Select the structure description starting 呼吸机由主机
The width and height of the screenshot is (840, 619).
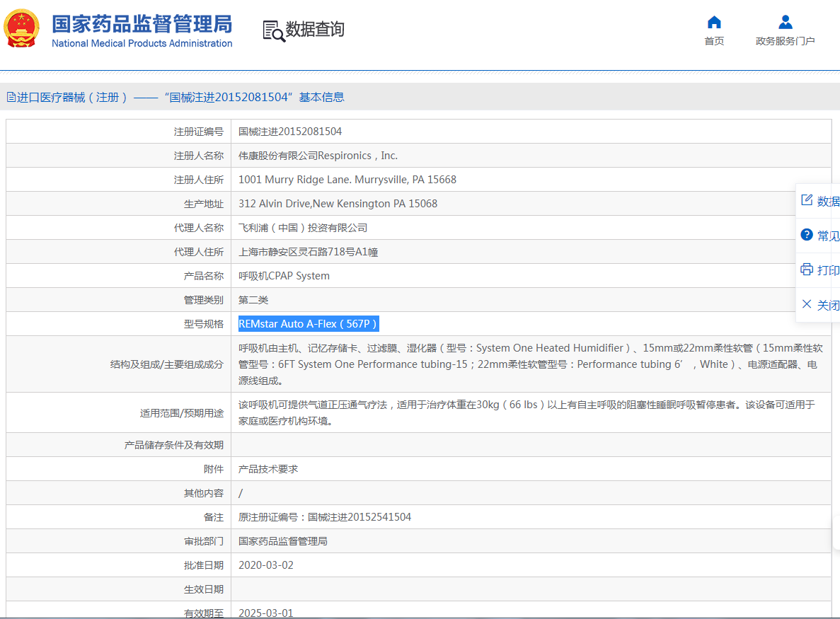[x=530, y=364]
